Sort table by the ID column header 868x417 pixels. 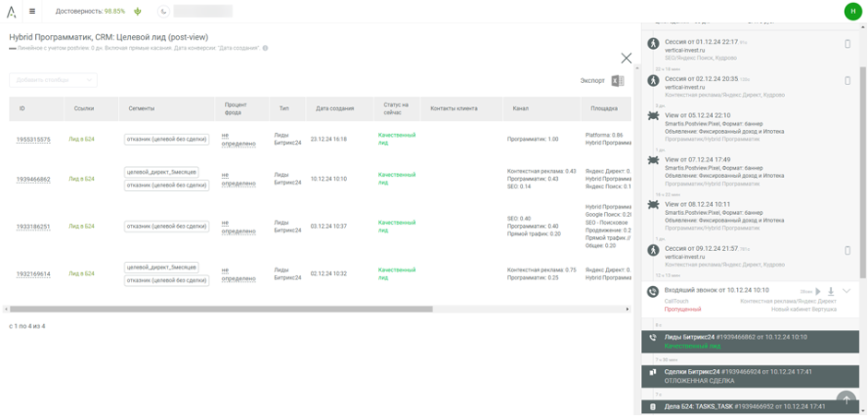[22, 108]
